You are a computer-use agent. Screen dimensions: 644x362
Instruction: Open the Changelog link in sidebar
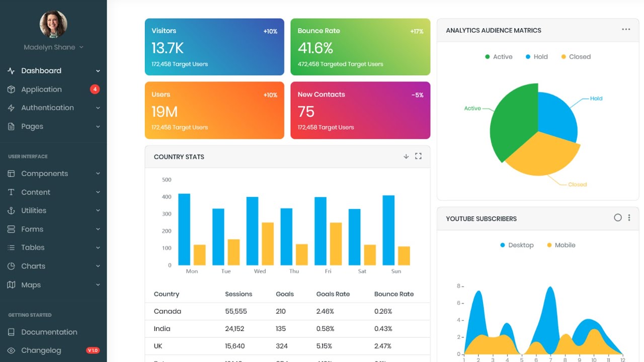[x=53, y=350]
